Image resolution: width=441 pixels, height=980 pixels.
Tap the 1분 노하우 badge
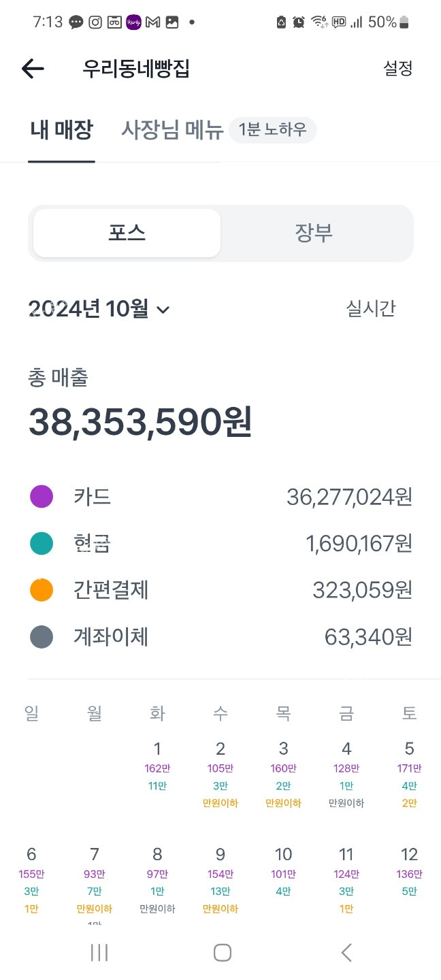(272, 129)
